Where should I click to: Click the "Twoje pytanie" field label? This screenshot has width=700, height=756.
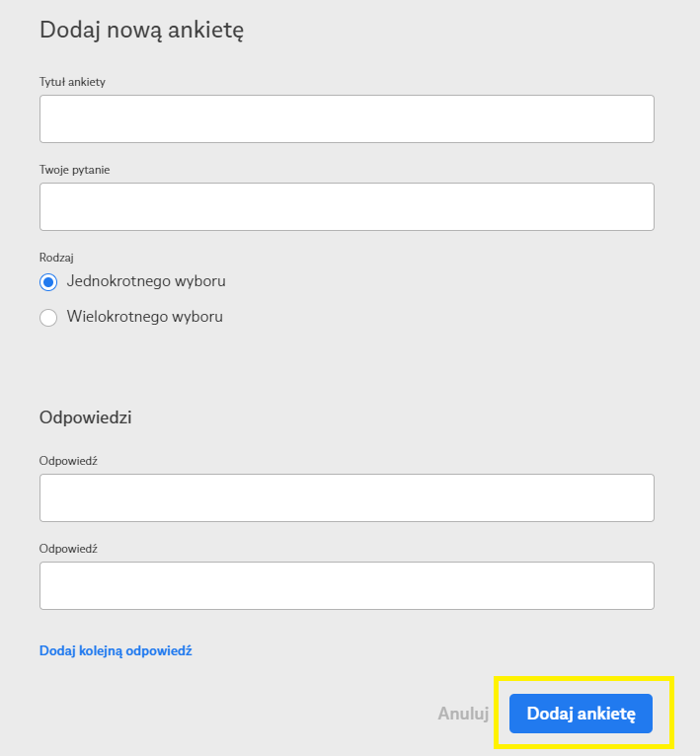pos(75,170)
